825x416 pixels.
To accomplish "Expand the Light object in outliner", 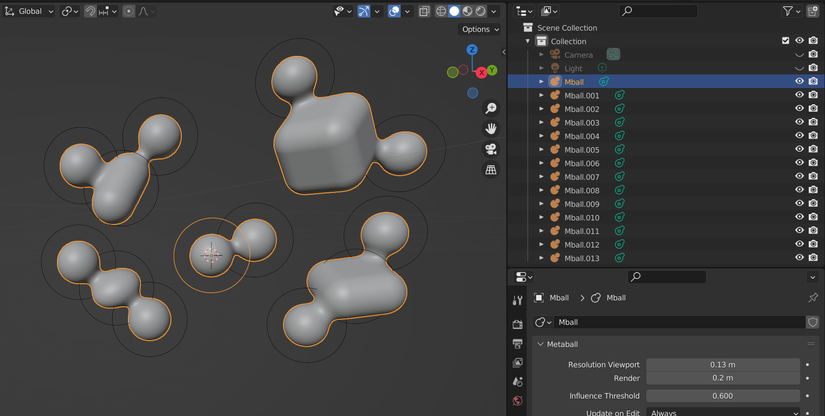I will point(541,68).
